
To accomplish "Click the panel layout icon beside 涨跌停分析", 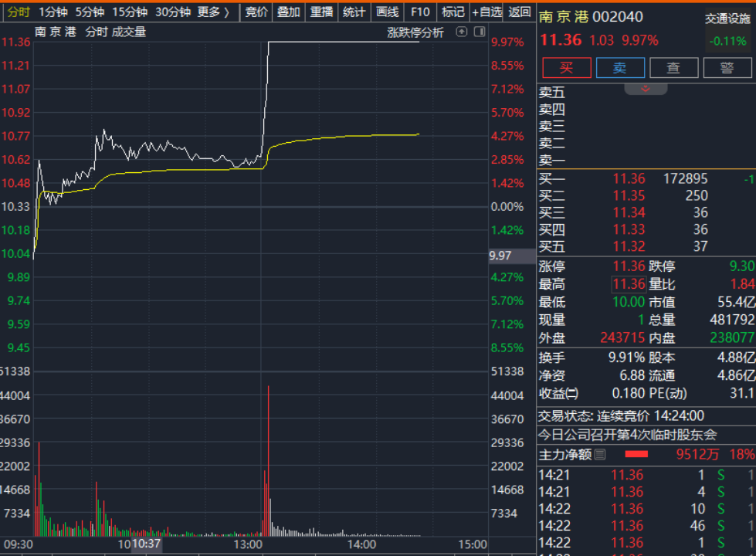I will 479,32.
